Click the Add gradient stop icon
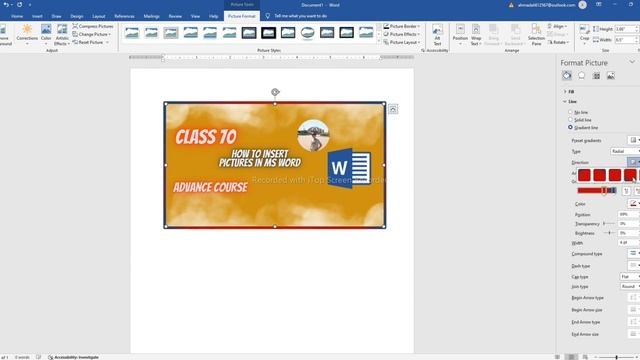 click(627, 191)
